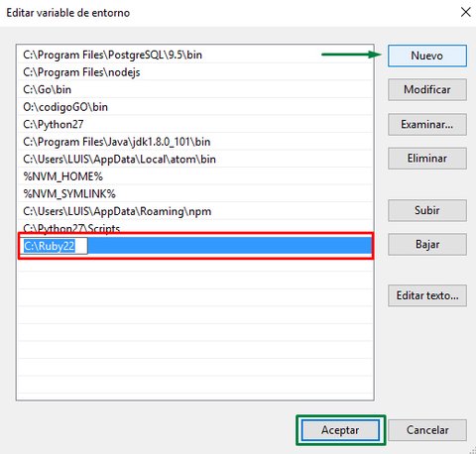Close the Editar variable de entorno dialog
This screenshot has width=476, height=454.
[x=466, y=12]
